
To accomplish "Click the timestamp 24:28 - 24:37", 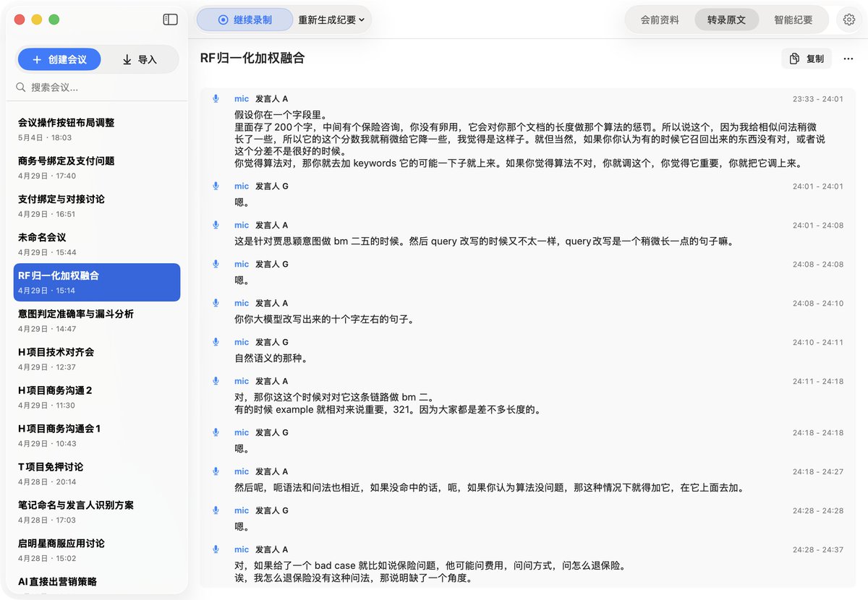I will pos(817,550).
